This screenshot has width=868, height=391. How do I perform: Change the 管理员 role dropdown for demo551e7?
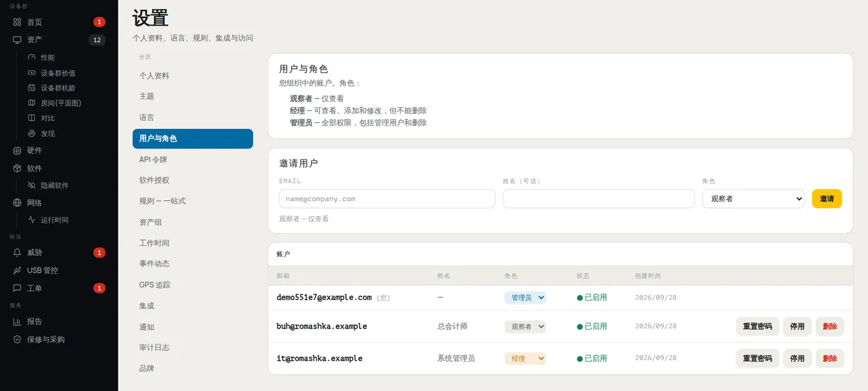[x=525, y=298]
